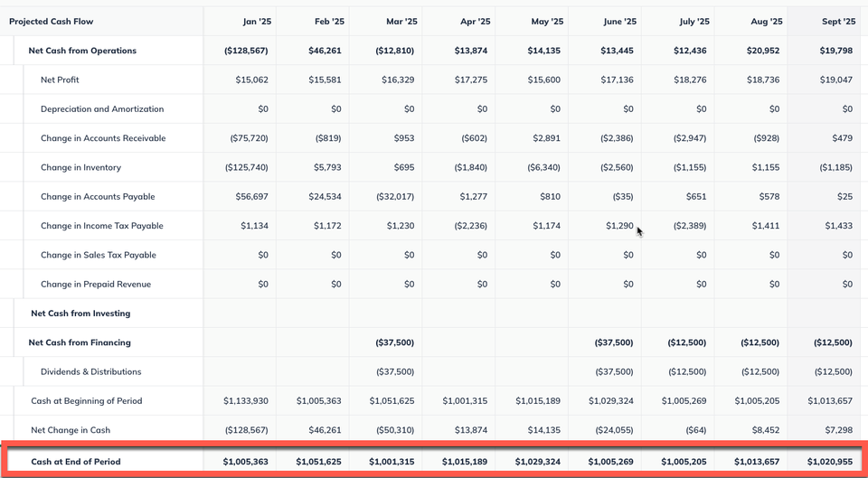The width and height of the screenshot is (868, 478).
Task: Click the Feb Inventory change $5,793
Action: click(326, 168)
